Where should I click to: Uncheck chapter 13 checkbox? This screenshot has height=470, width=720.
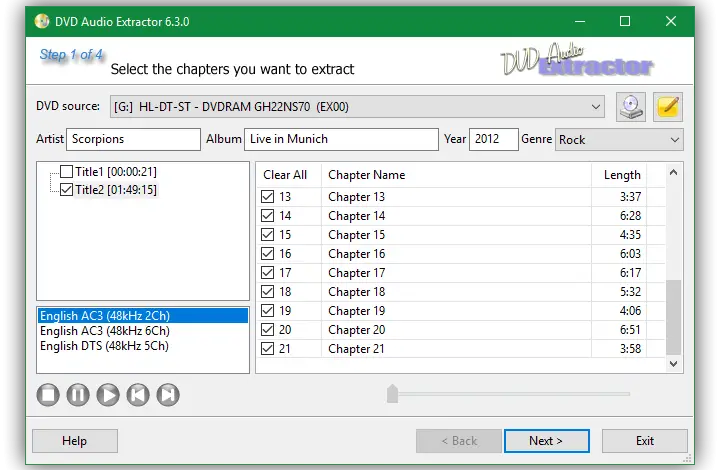(x=267, y=196)
